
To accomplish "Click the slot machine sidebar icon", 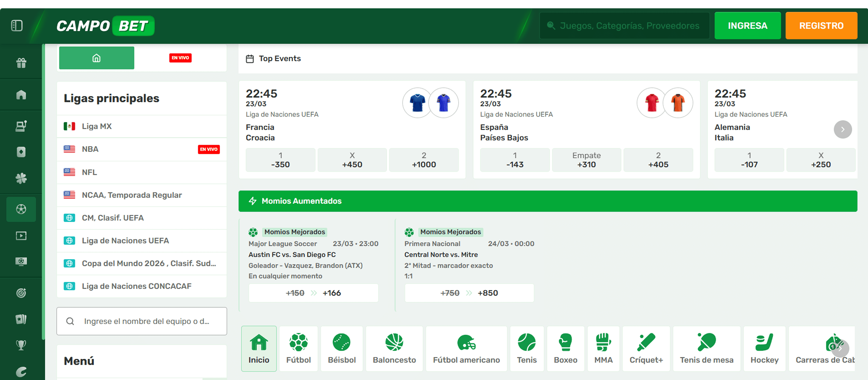I will click(x=21, y=126).
